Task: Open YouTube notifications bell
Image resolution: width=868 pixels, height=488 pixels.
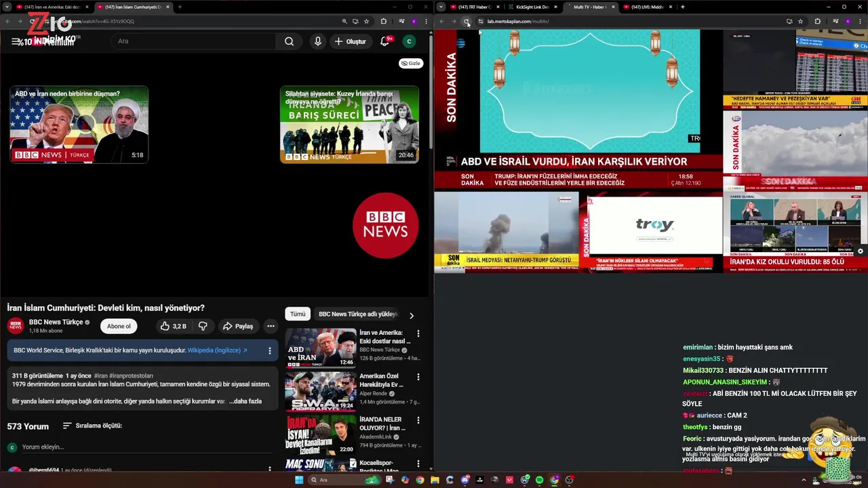Action: (384, 41)
